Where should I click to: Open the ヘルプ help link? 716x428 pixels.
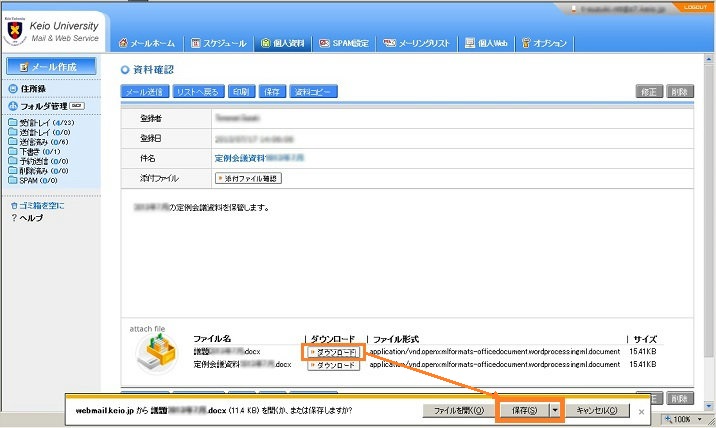[30, 217]
